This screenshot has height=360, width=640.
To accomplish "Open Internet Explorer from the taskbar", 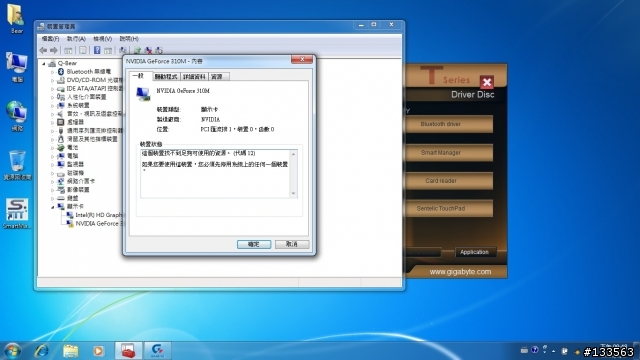I will (42, 351).
